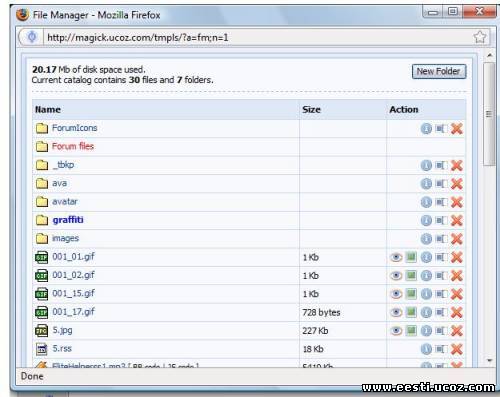Show info for 5.rss

pos(426,349)
